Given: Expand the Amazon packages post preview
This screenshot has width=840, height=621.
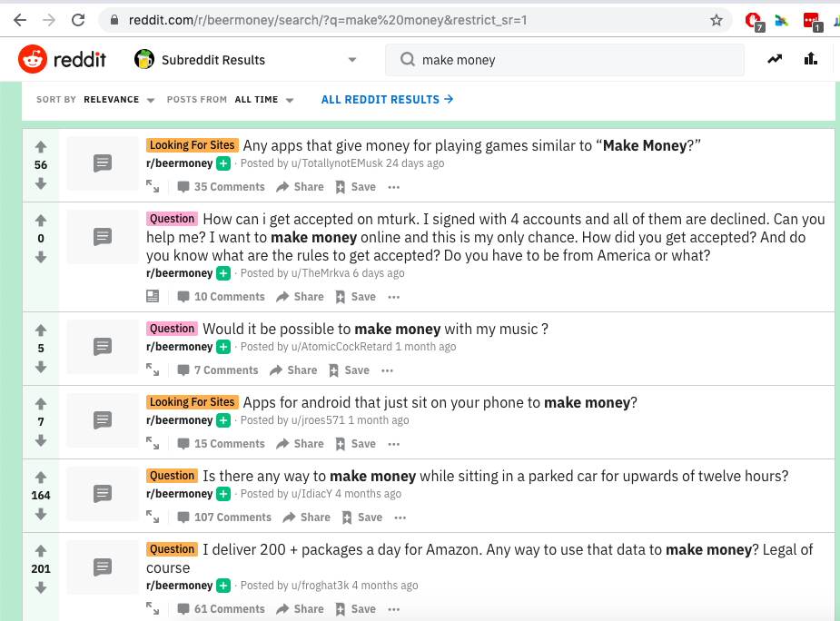Looking at the screenshot, I should (x=153, y=608).
